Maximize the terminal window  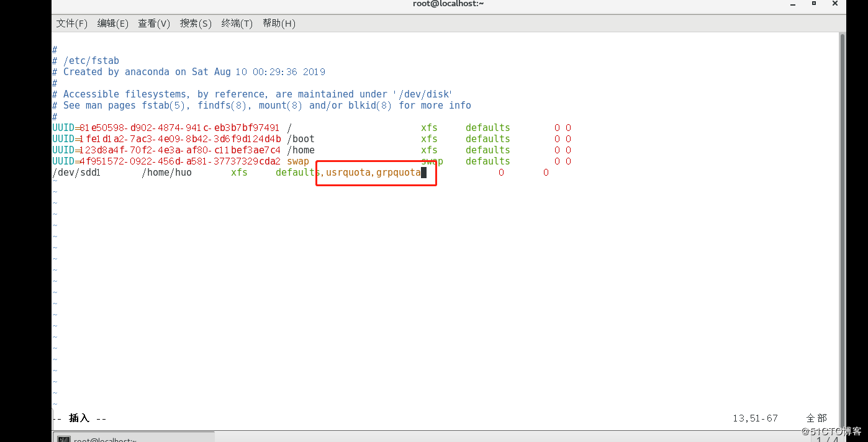click(813, 4)
